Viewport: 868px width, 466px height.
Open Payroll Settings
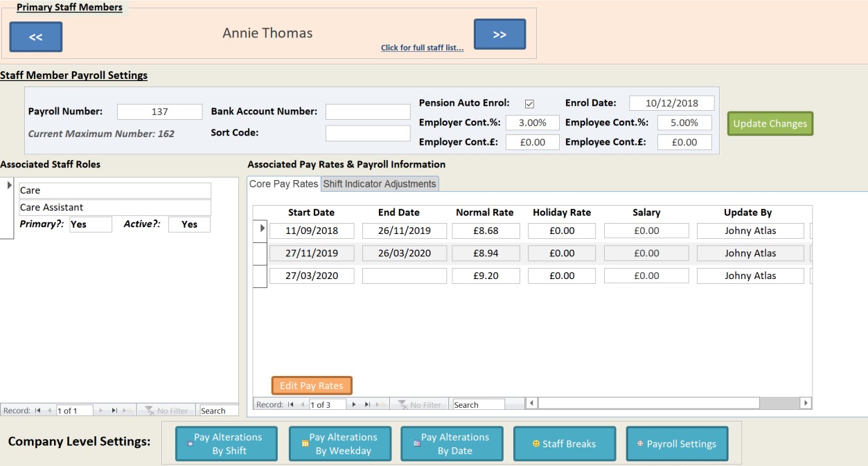tap(677, 444)
